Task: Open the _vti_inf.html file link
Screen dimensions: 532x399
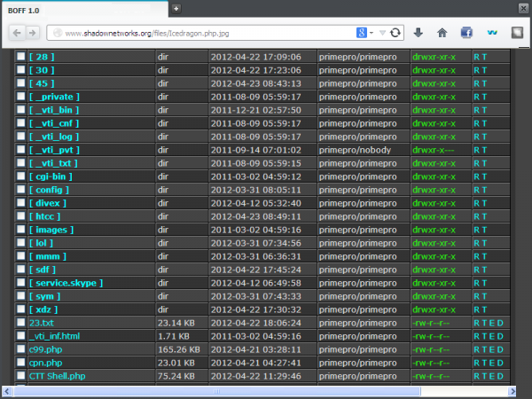Action: (54, 336)
